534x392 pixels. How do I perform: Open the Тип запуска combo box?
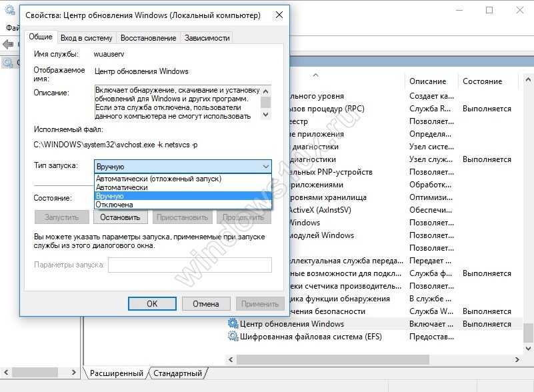[183, 167]
